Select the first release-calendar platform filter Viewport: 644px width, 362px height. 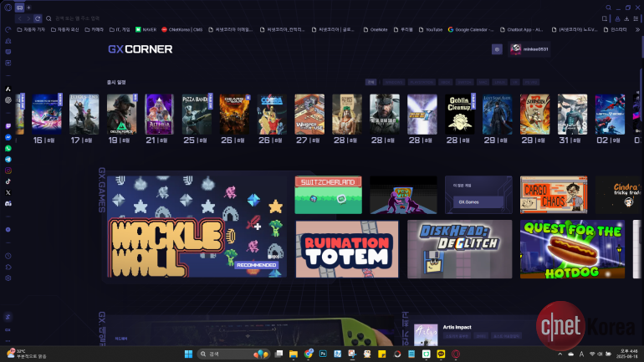371,83
